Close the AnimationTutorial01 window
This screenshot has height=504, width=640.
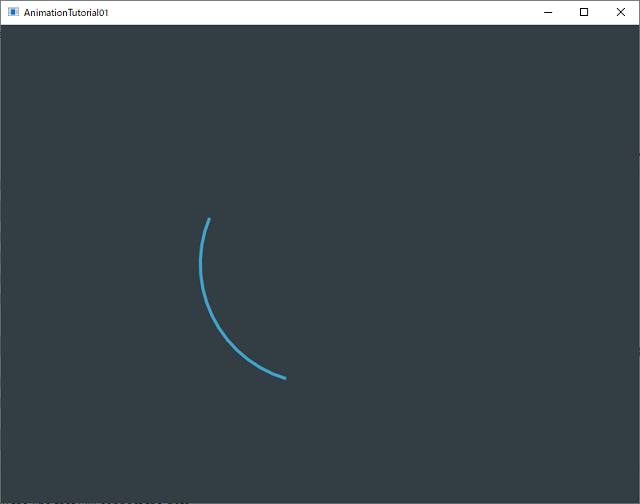tap(620, 13)
